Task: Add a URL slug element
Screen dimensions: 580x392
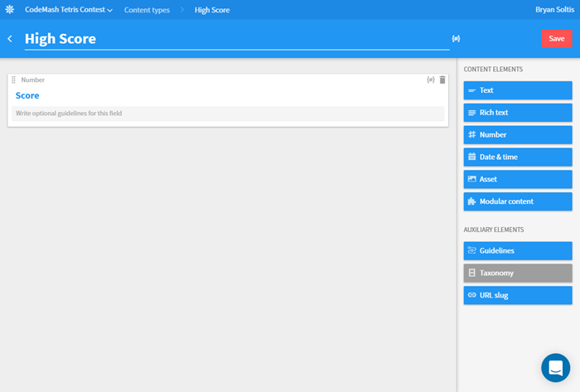Action: 518,295
